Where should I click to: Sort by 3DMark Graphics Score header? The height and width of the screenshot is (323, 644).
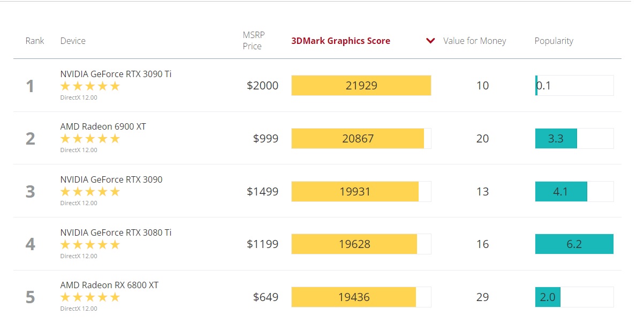click(x=340, y=41)
